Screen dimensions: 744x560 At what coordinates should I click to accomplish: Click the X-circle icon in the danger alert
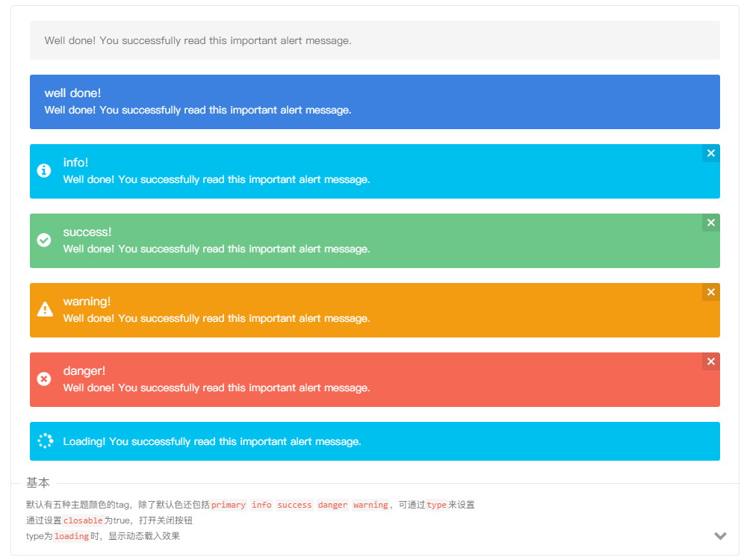point(44,379)
